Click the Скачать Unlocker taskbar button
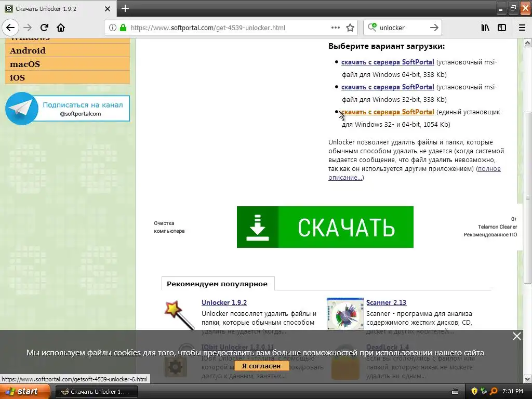532x399 pixels. [96, 392]
